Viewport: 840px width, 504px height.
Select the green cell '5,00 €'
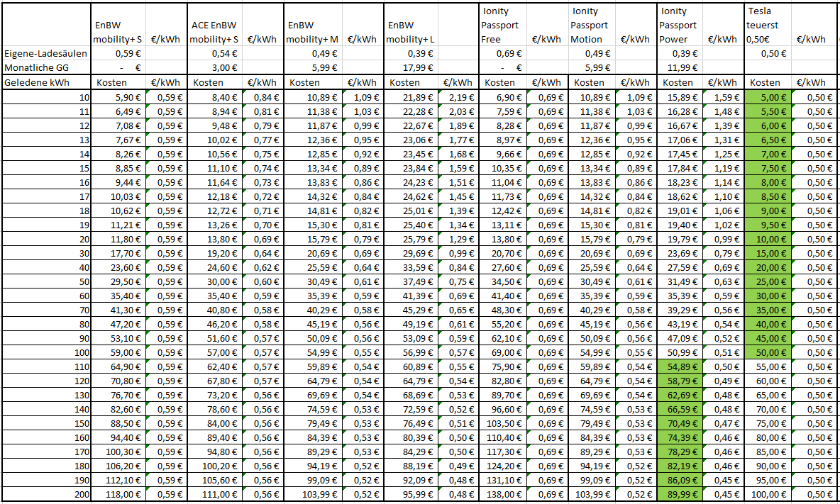tap(768, 97)
